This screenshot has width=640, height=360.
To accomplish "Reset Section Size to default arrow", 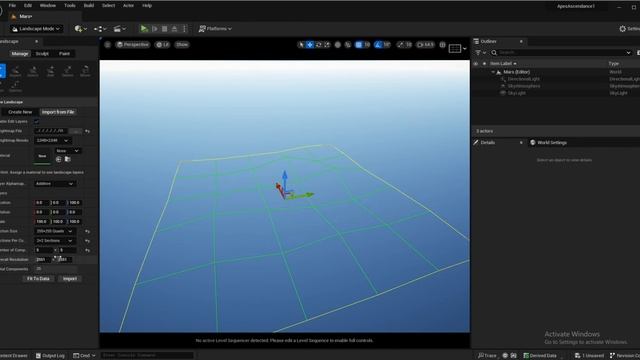I will [x=87, y=231].
